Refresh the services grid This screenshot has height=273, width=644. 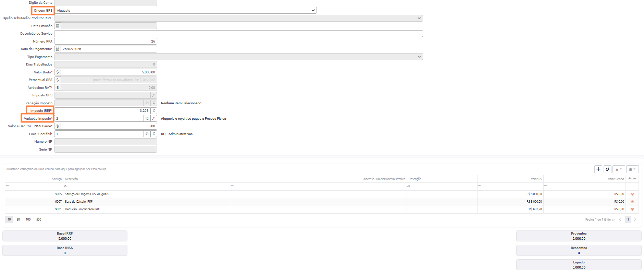coord(607,169)
